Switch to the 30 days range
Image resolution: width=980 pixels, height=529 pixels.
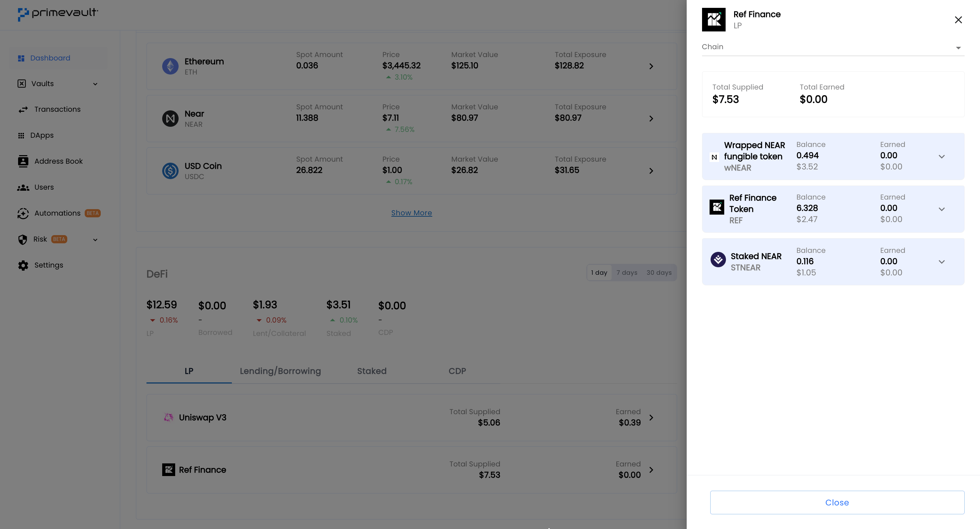[x=659, y=273]
